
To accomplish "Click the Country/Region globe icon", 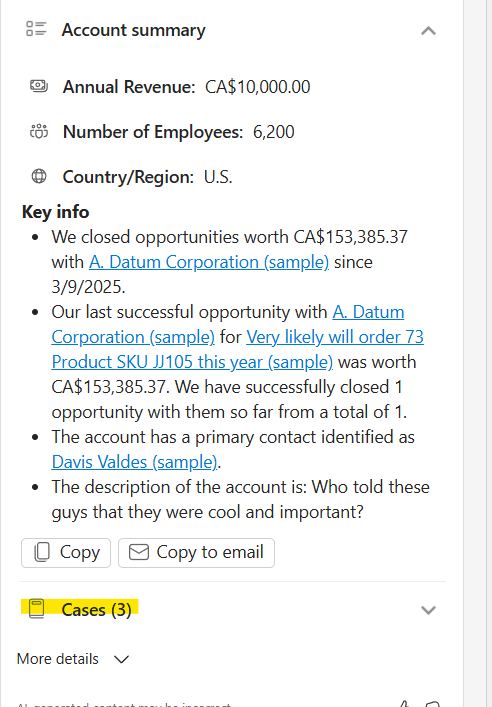I will (39, 176).
